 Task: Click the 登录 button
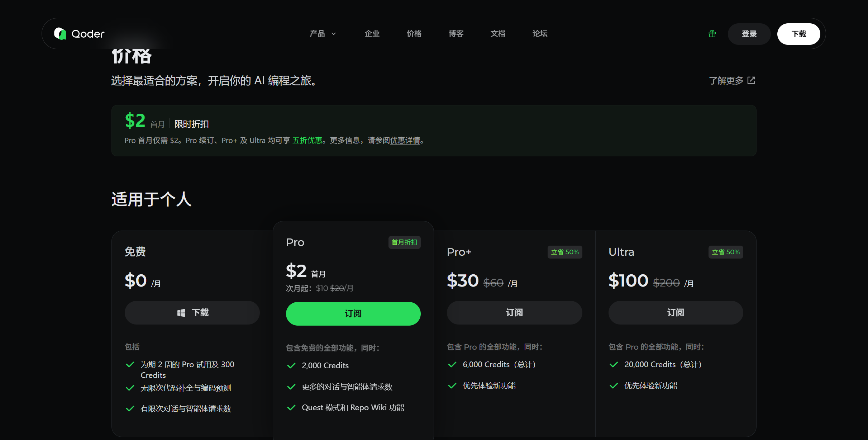click(749, 34)
